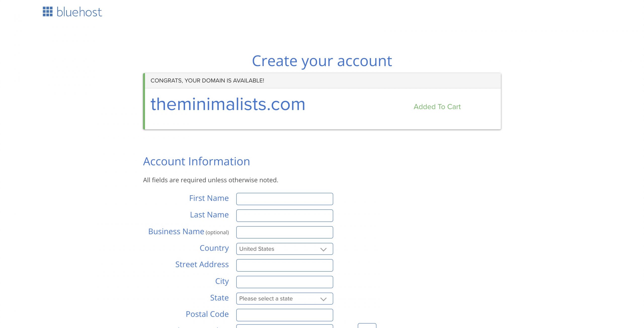Open the "Please select a state" combo box text
This screenshot has height=328, width=644.
pyautogui.click(x=266, y=299)
